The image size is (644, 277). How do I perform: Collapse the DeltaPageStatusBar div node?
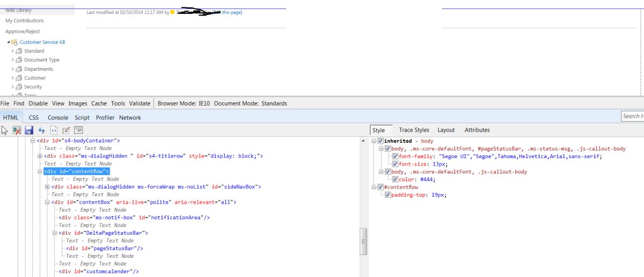[x=55, y=234]
